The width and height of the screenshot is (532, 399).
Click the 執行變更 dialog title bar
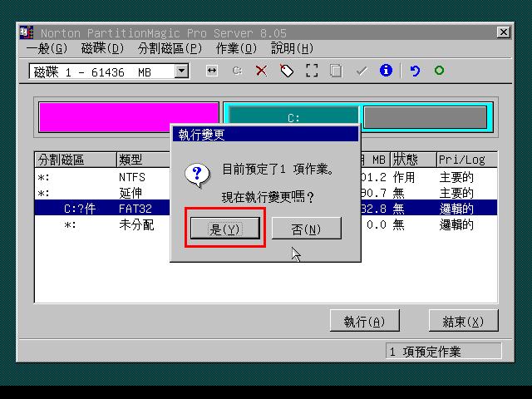click(265, 135)
